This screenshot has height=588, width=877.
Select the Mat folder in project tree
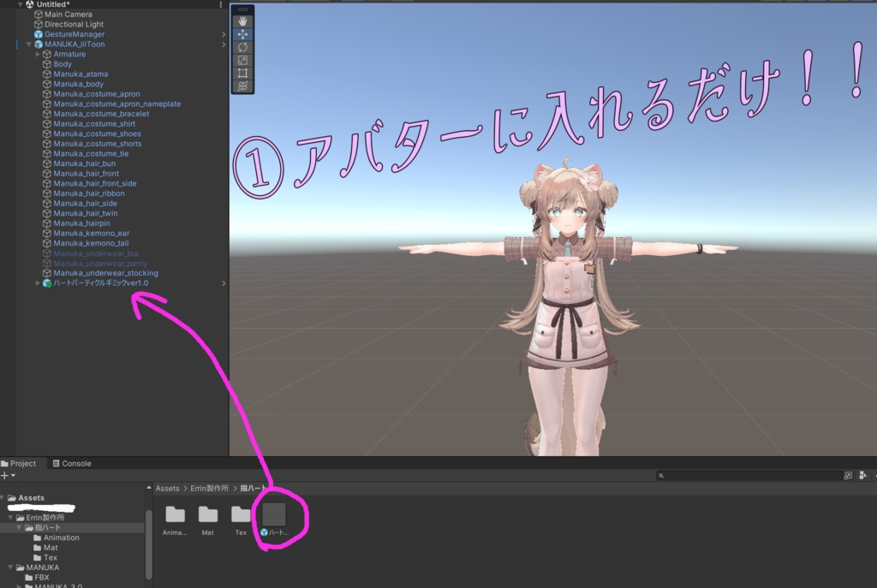(45, 548)
